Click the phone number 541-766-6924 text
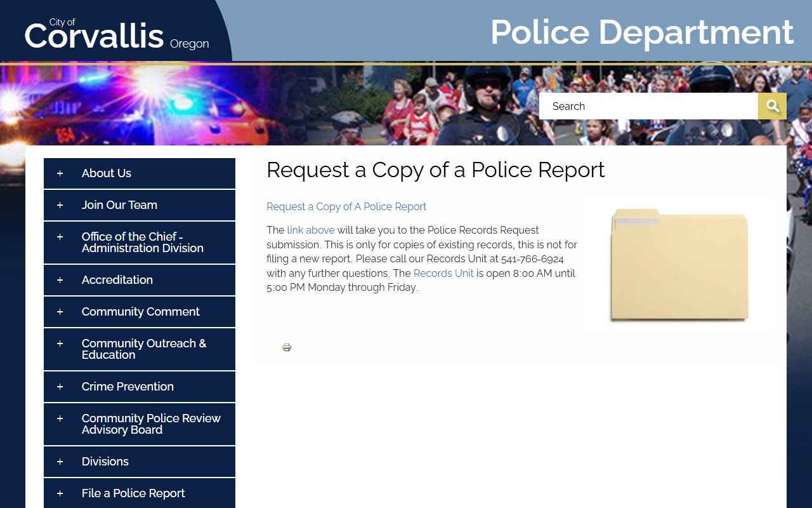Viewport: 812px width, 508px height. pos(532,259)
